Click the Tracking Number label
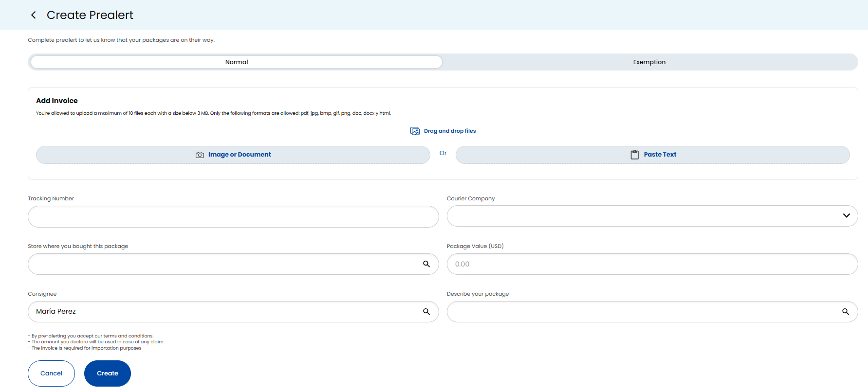The width and height of the screenshot is (868, 390). 51,198
